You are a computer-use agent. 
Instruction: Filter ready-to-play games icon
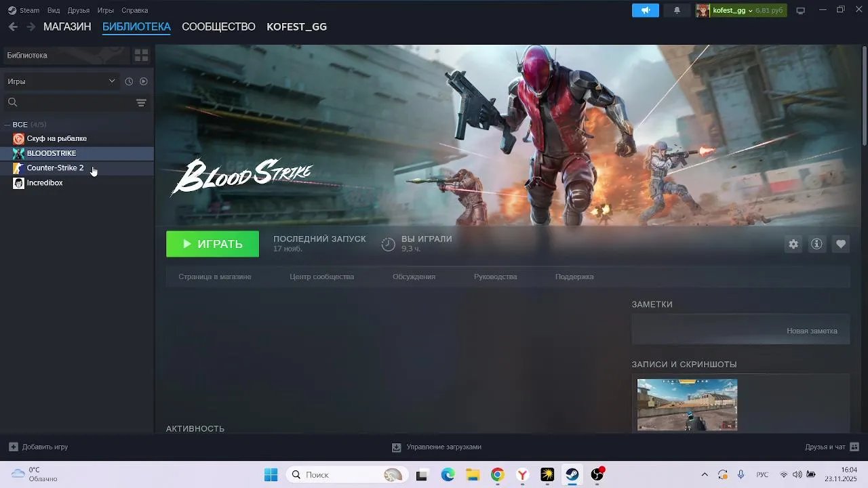pos(143,81)
